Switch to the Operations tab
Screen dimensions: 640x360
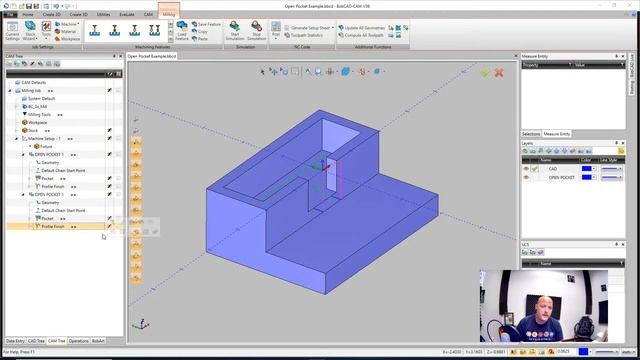point(78,341)
